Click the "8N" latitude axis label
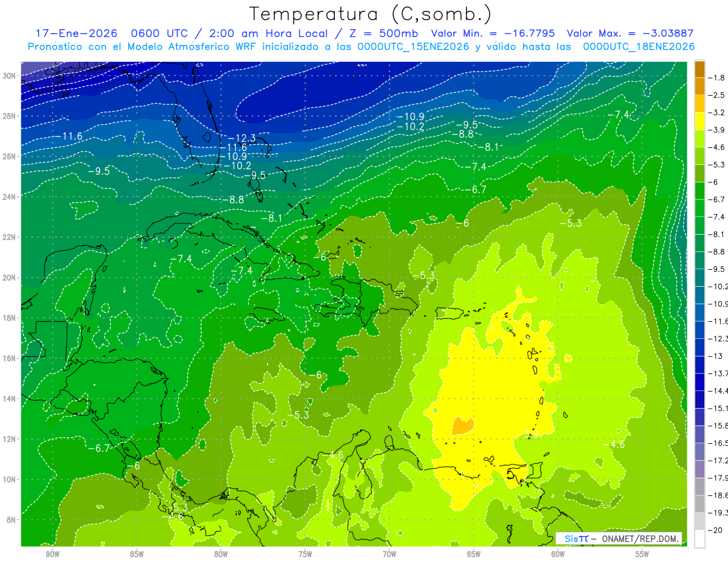This screenshot has width=728, height=562. 12,519
